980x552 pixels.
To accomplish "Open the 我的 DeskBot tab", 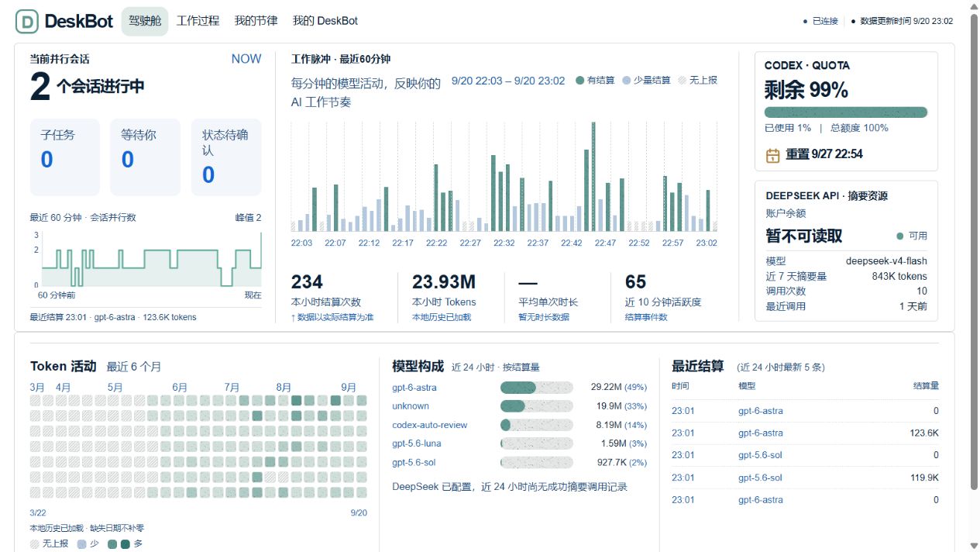I will 325,22.
